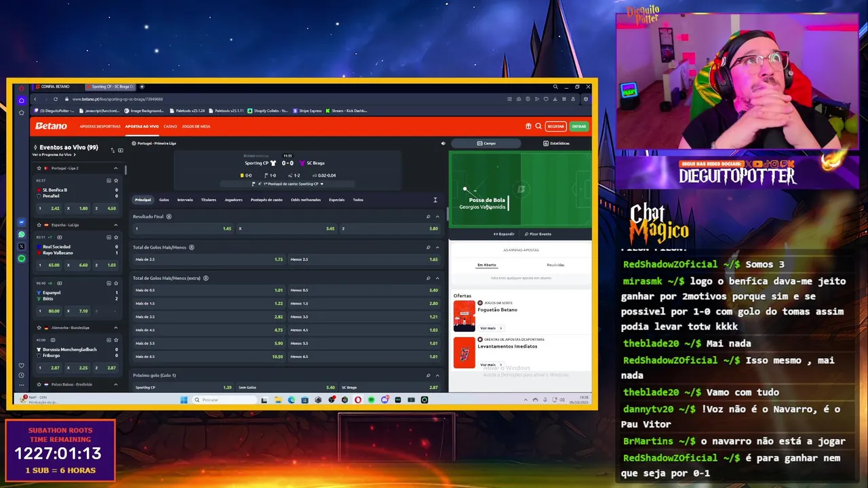
Task: Click Expandir below the pitch
Action: (x=504, y=234)
